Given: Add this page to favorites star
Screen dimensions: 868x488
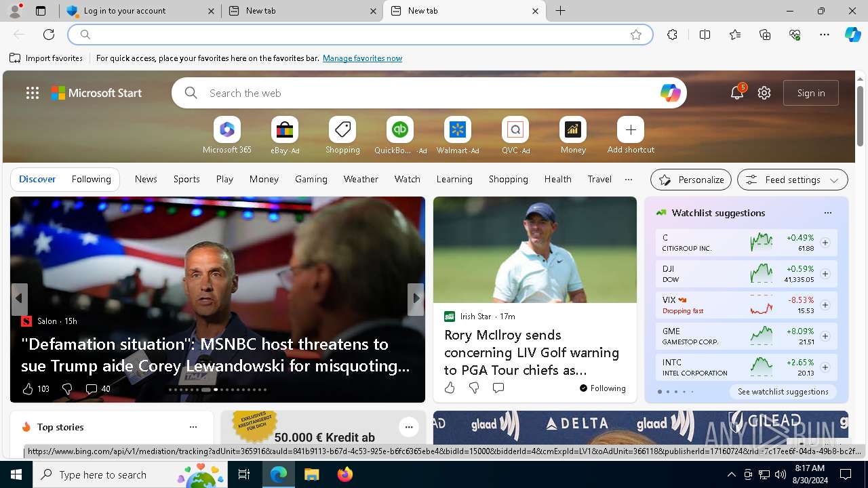Looking at the screenshot, I should coord(636,35).
